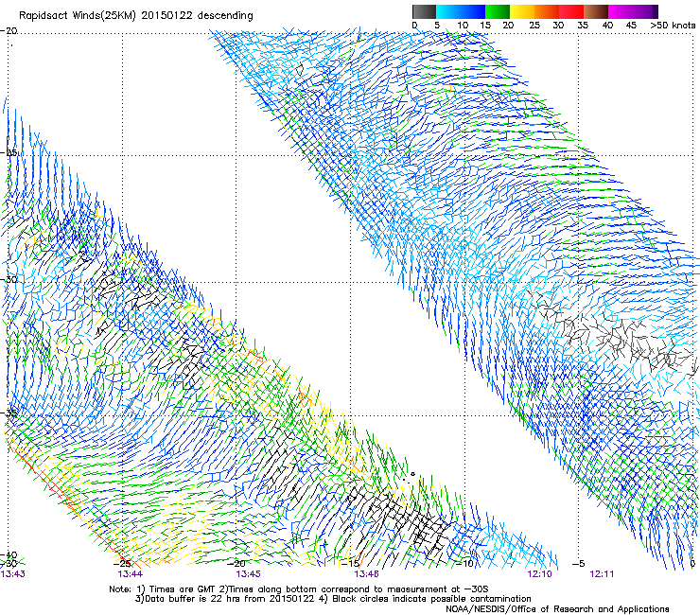The image size is (700, 615).
Task: Click the 'Data buffer is 22 hrs' note line
Action: click(333, 599)
